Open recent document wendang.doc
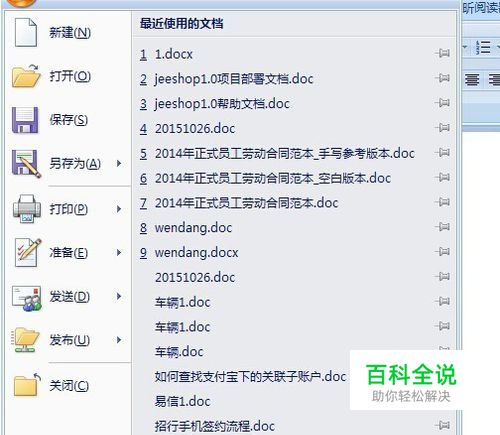Image resolution: width=500 pixels, height=435 pixels. point(193,228)
